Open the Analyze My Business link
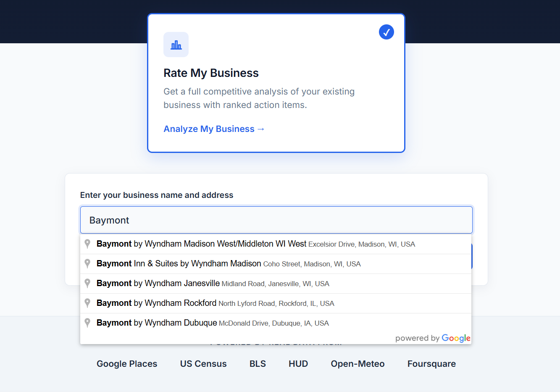The height and width of the screenshot is (392, 560). point(214,129)
